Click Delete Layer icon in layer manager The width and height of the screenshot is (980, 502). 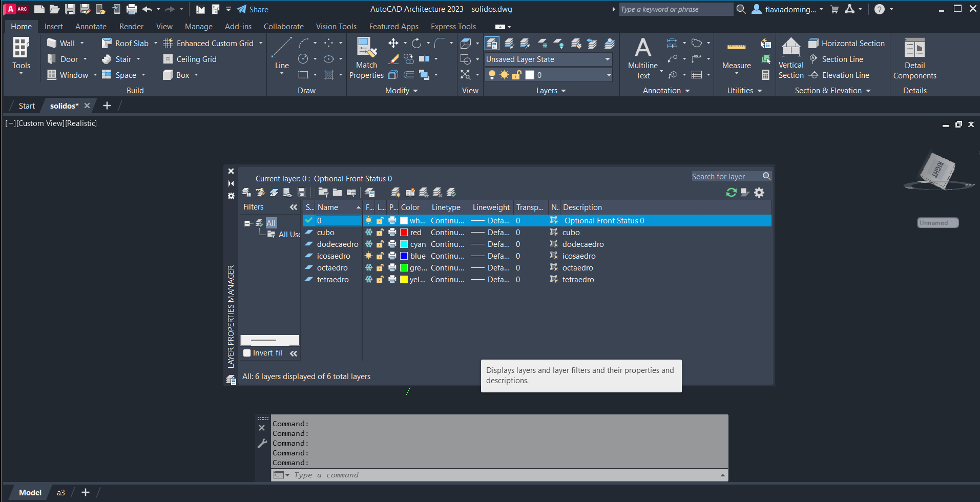(x=437, y=192)
